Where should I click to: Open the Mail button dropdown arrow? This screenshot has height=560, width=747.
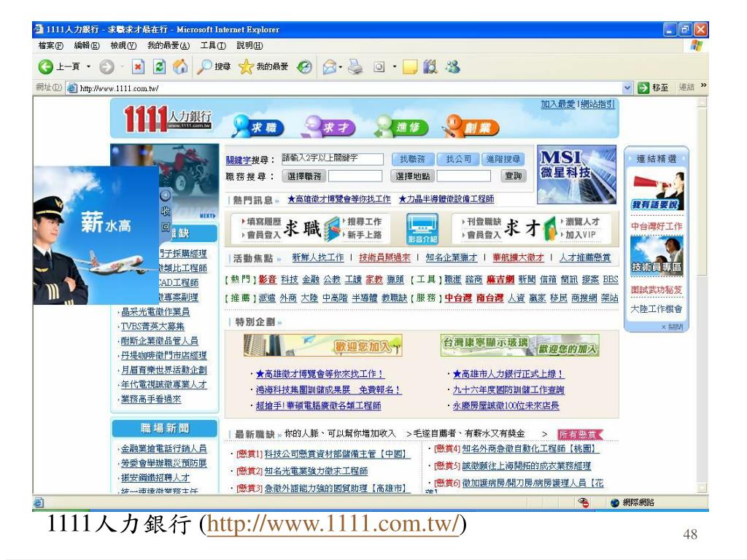tap(341, 67)
